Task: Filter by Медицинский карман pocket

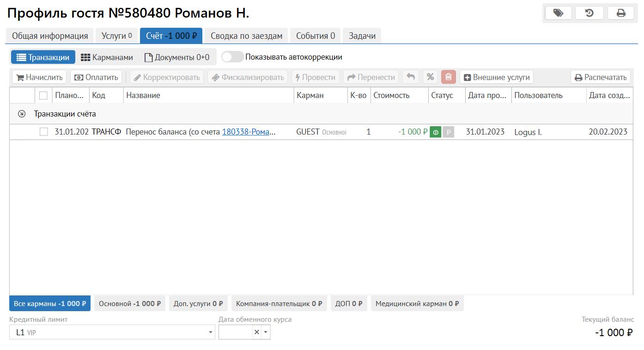Action: (x=417, y=304)
